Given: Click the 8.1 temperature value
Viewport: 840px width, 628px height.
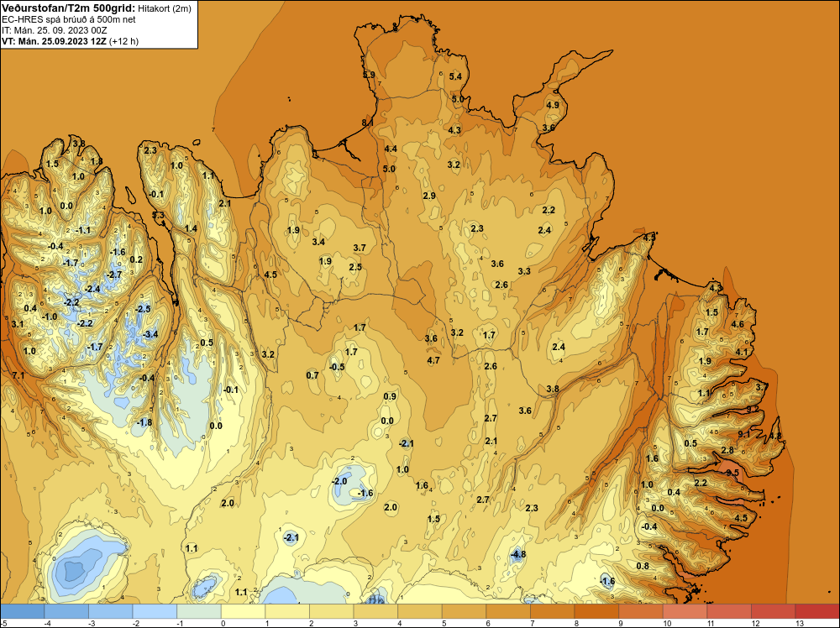Looking at the screenshot, I should [368, 123].
